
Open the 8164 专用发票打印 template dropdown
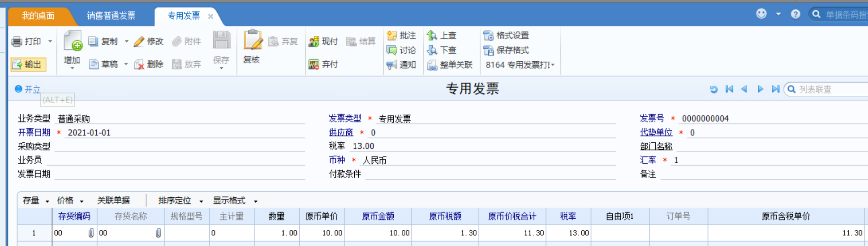[520, 65]
